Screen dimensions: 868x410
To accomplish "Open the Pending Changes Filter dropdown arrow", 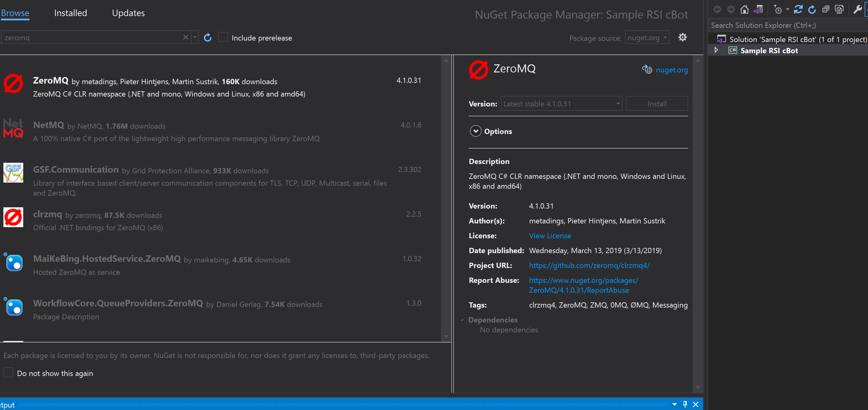I will point(788,9).
